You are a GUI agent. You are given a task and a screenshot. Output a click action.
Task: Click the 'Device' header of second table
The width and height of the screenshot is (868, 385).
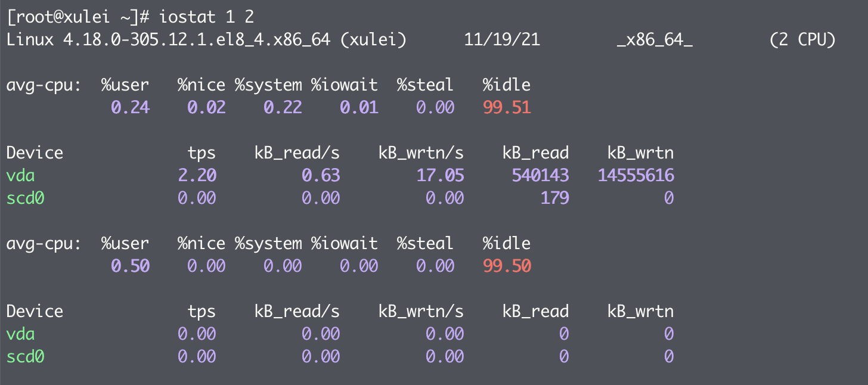[35, 312]
